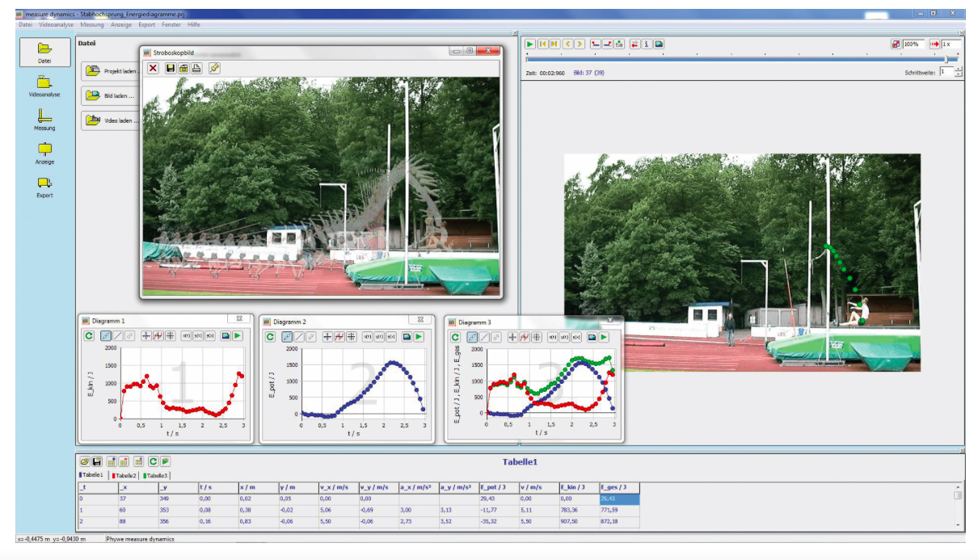The image size is (978, 560).
Task: Open the Anzeige sidebar section
Action: 44,153
